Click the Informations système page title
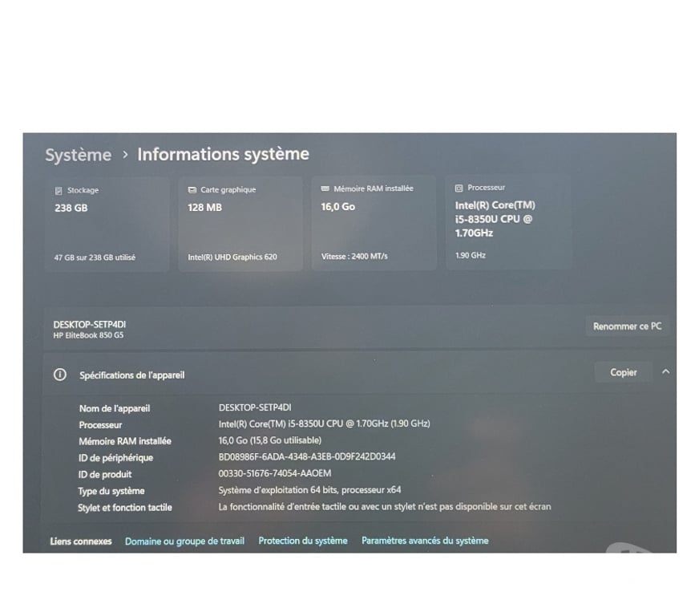Viewport: 699px width, 616px height. click(223, 154)
